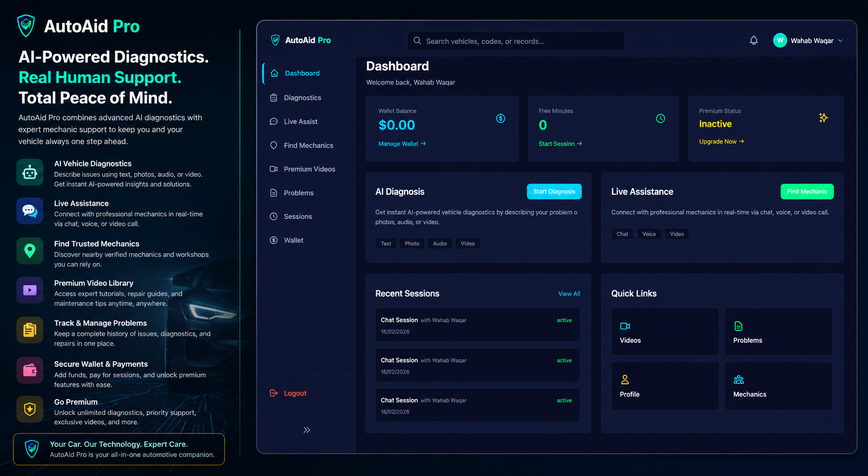Screen dimensions: 868x476
Task: Click the Videos camera icon in Quick Links
Action: click(x=625, y=326)
